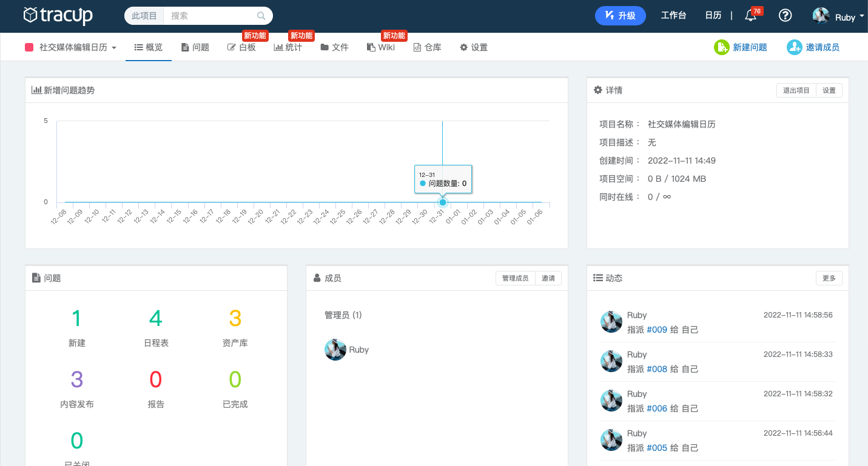Image resolution: width=868 pixels, height=466 pixels.
Task: Click the 管理成员 button
Action: tap(515, 278)
